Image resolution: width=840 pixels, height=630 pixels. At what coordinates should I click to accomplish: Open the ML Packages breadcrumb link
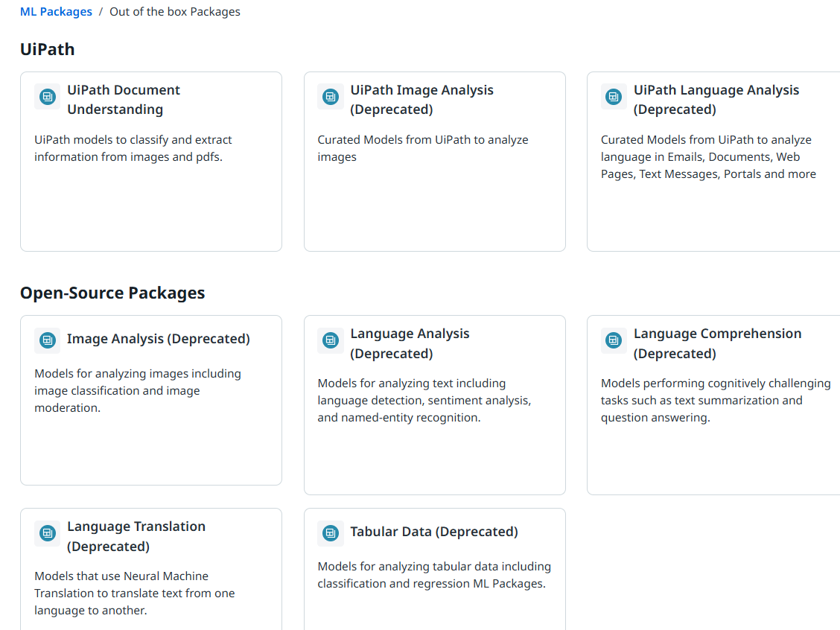[56, 12]
